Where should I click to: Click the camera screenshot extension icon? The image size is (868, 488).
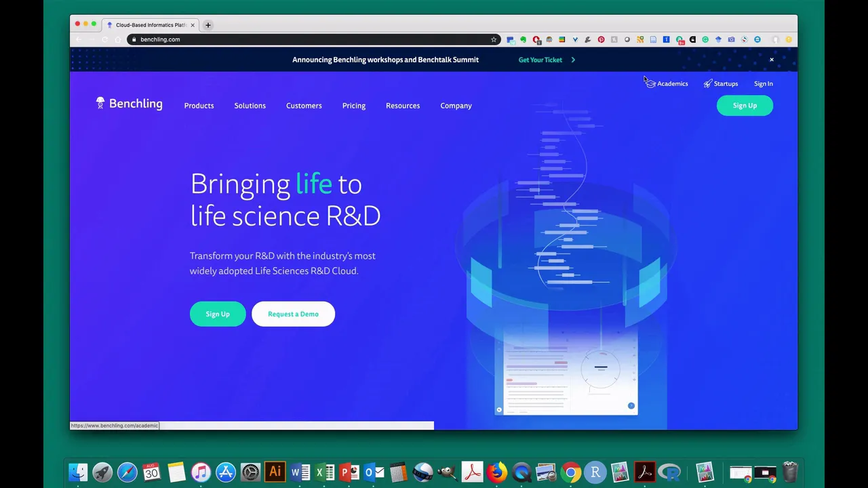(731, 39)
